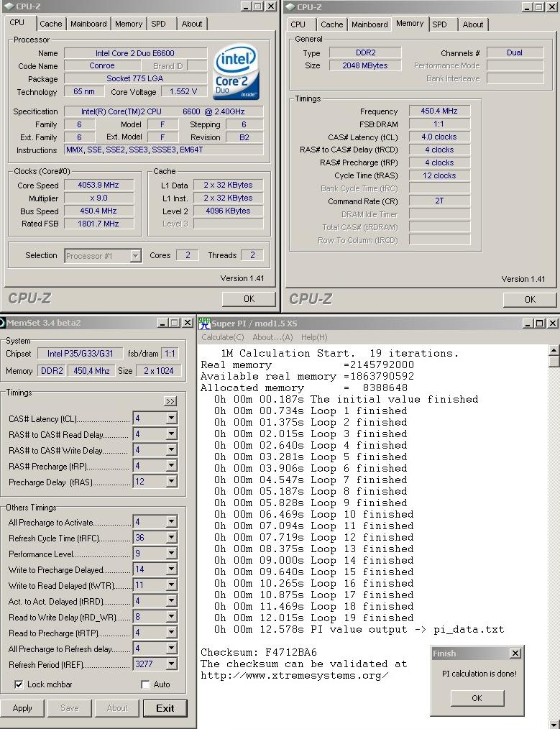
Task: Click the Level 2 cache value 4096 KBytes
Action: click(x=228, y=211)
